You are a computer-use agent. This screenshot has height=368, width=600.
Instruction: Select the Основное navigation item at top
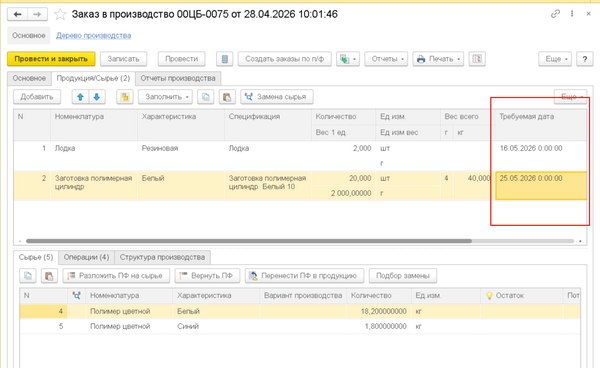click(28, 35)
